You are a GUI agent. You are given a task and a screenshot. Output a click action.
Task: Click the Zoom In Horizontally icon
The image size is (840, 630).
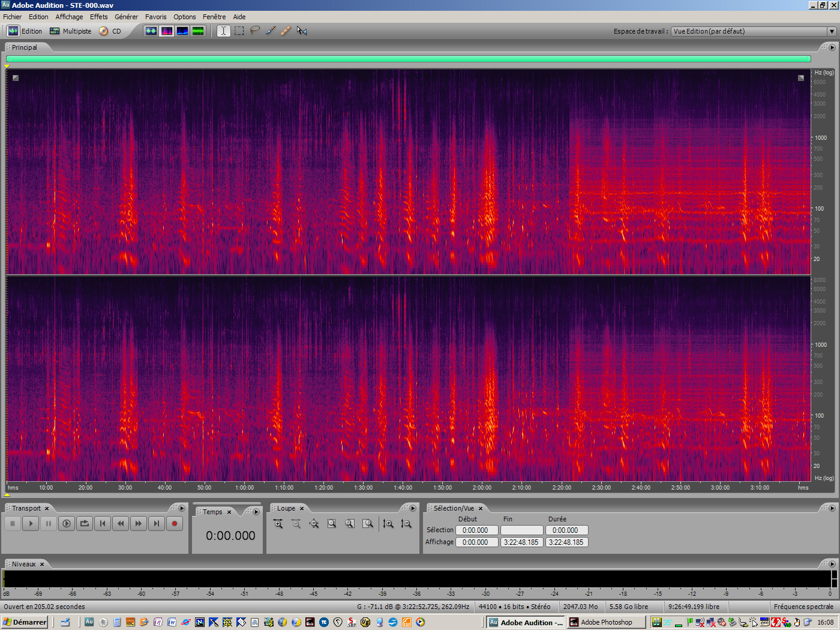coord(278,524)
